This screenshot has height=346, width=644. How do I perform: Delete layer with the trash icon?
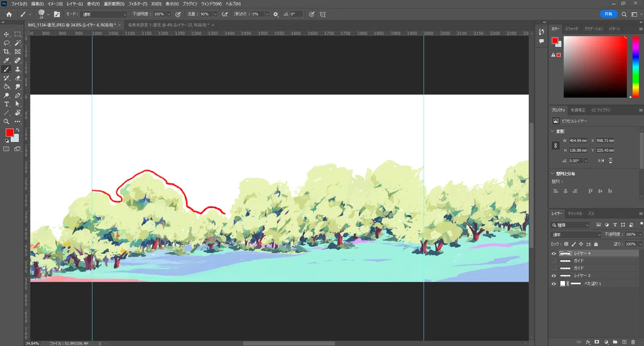(x=633, y=341)
